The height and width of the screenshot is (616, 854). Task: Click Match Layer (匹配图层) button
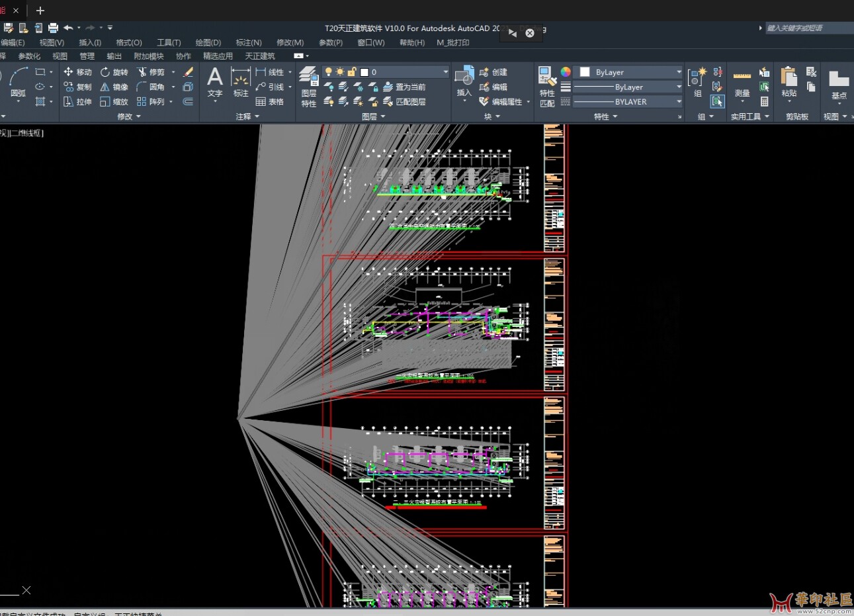404,102
